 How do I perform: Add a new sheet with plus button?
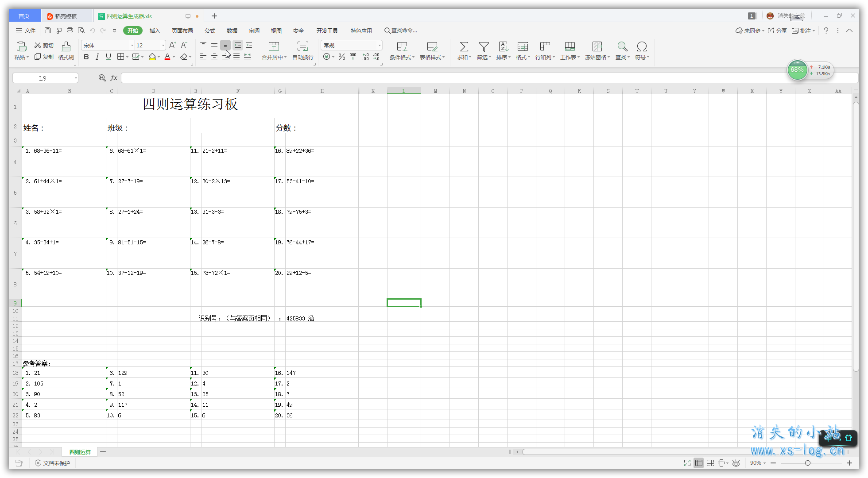(103, 452)
